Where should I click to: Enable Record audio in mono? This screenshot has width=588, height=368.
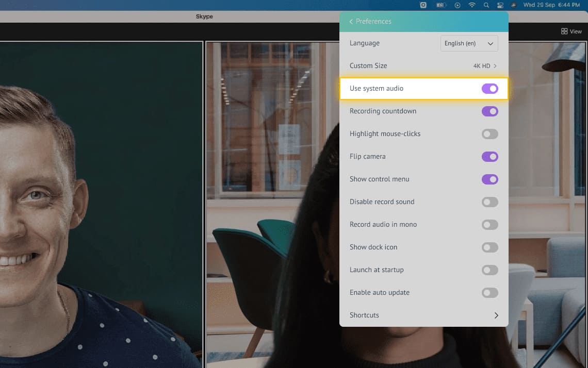click(489, 225)
